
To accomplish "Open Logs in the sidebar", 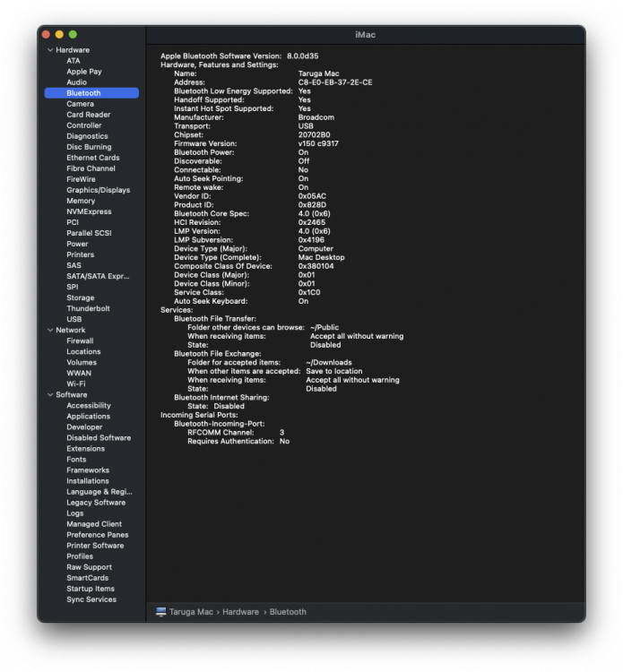I will click(75, 513).
